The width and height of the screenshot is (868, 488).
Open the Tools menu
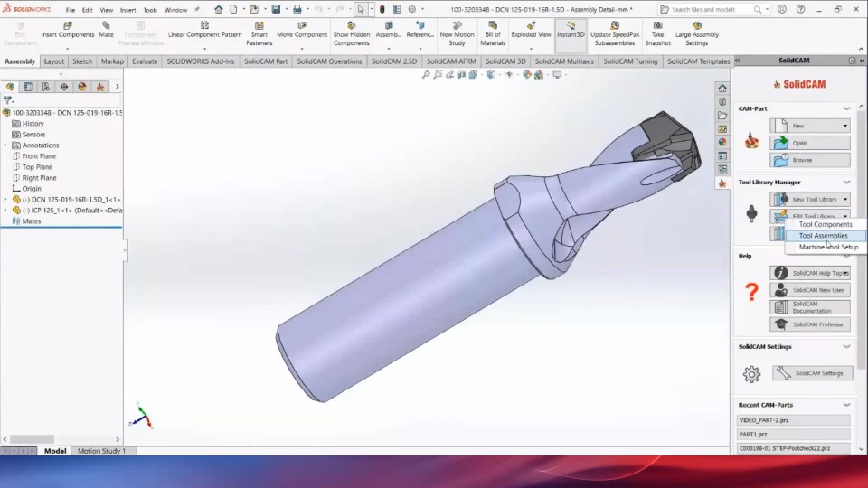(150, 10)
